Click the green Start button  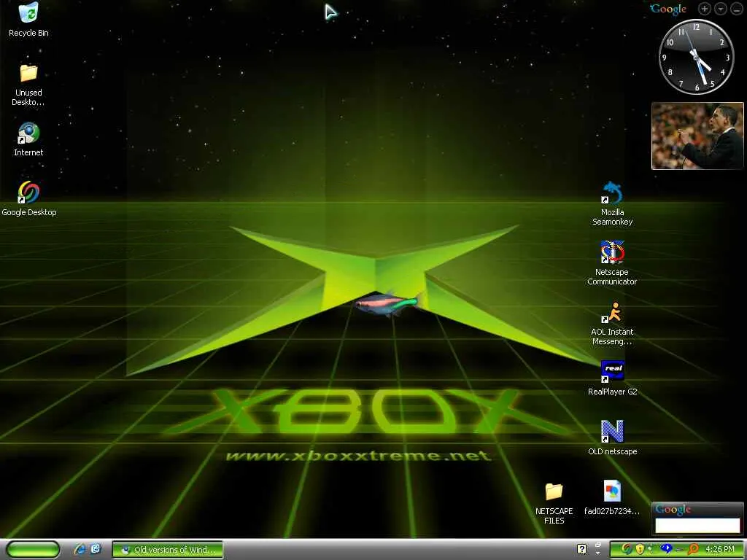click(34, 550)
